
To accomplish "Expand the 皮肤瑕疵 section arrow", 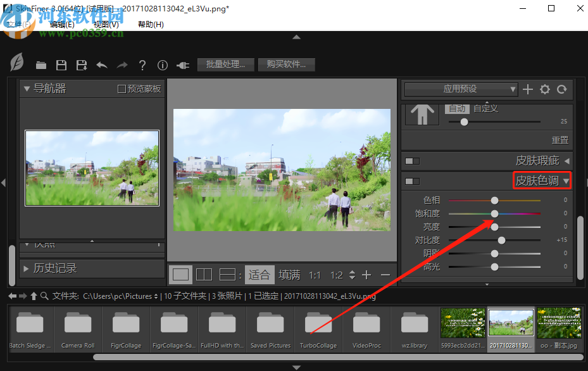I will (567, 161).
